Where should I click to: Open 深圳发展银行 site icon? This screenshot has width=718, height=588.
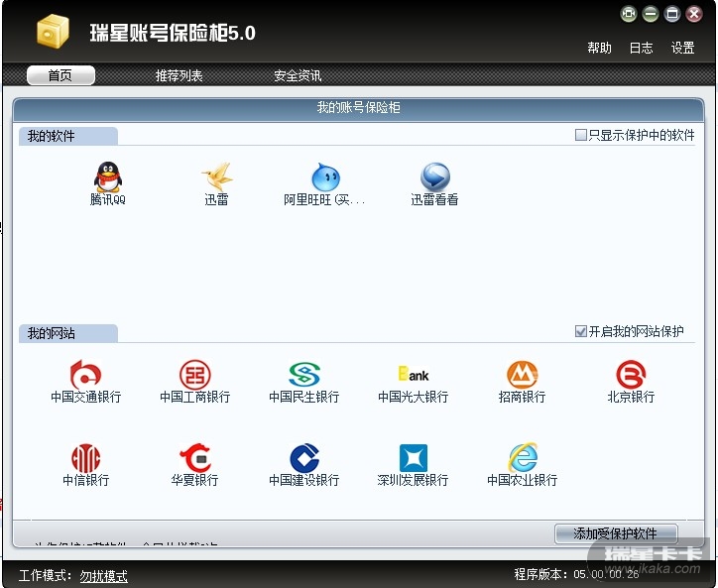click(414, 458)
